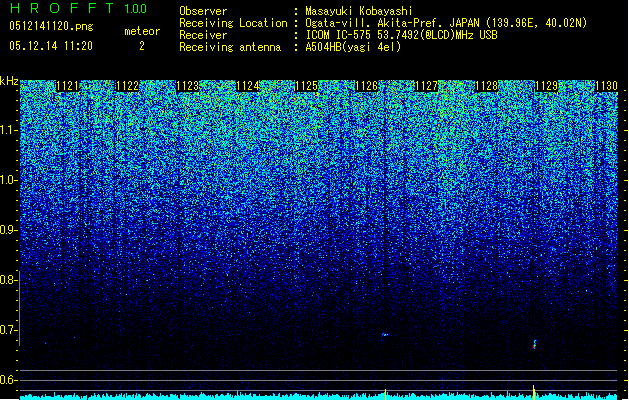Click the 'Observer' field label
Viewport: 629px width, 400px height.
click(203, 11)
